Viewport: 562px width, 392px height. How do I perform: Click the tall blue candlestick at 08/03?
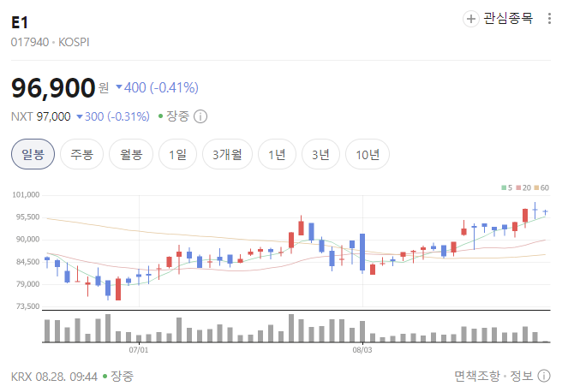pos(362,252)
